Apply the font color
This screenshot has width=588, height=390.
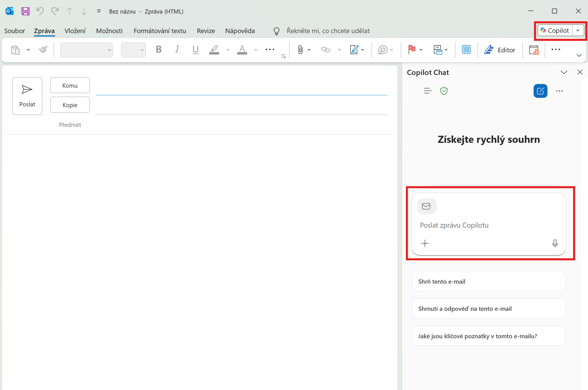(242, 50)
